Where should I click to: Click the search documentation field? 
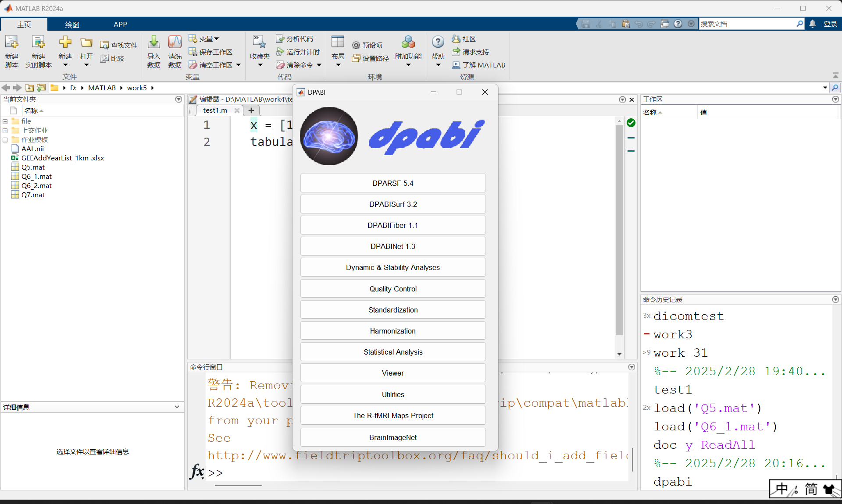click(746, 24)
